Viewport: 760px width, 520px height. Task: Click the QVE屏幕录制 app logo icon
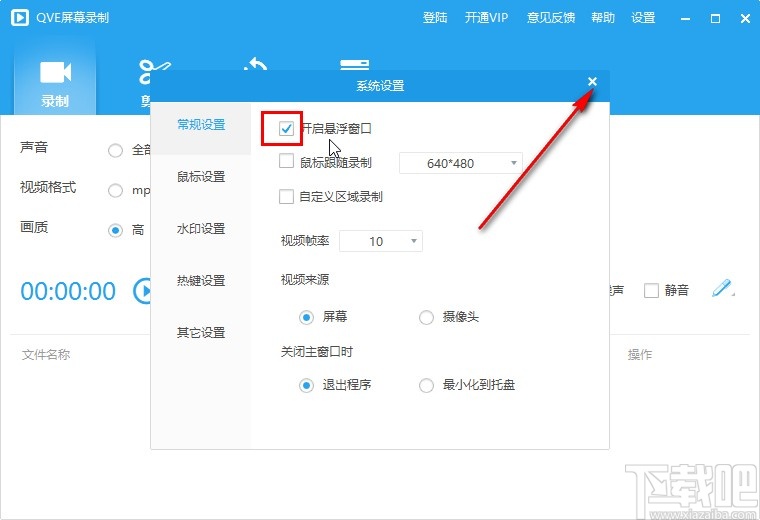point(20,18)
